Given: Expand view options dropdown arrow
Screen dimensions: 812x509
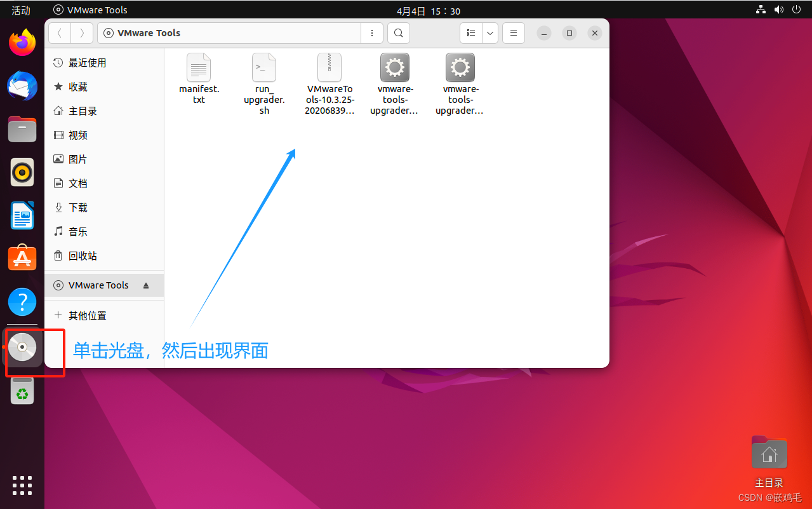Looking at the screenshot, I should [490, 33].
